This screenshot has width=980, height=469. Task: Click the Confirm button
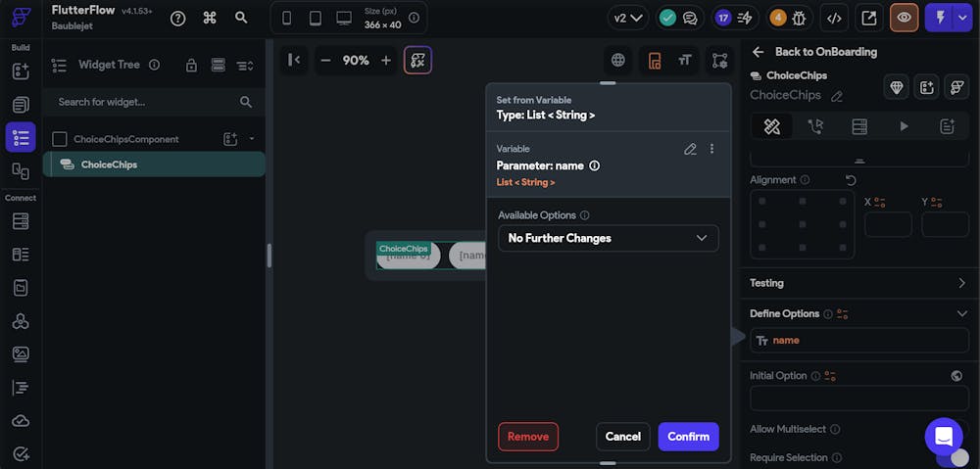[x=688, y=437]
